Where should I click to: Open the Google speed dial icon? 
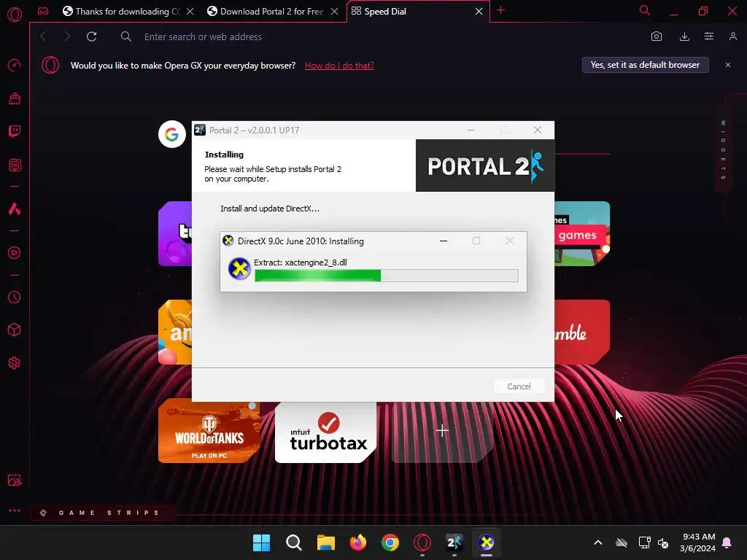pos(171,134)
